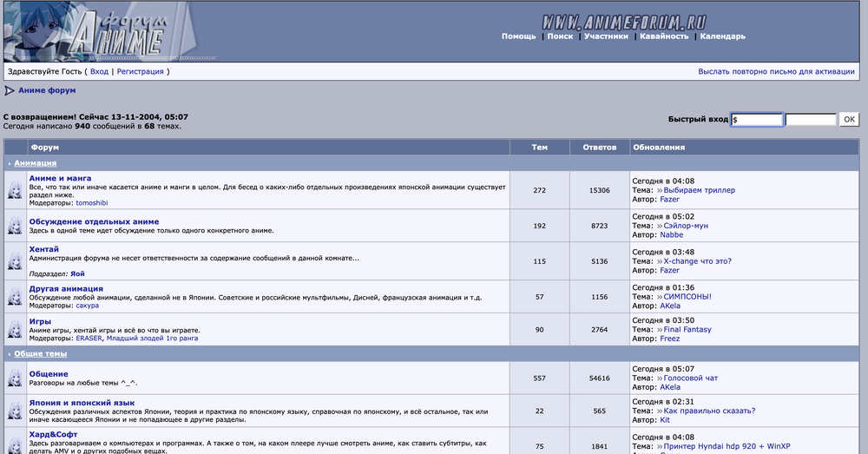
Task: Open the Поиск page from header
Action: pyautogui.click(x=560, y=36)
